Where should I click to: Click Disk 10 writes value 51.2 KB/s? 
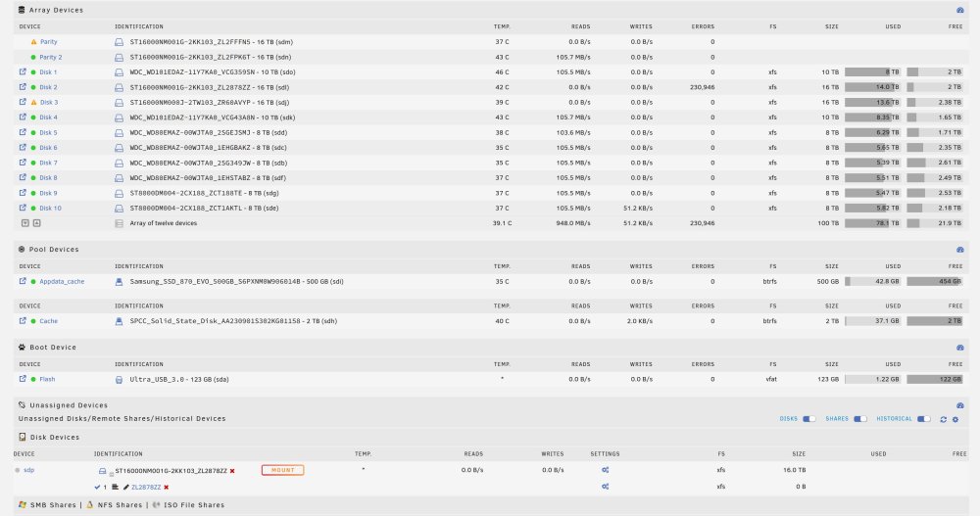[x=638, y=208]
